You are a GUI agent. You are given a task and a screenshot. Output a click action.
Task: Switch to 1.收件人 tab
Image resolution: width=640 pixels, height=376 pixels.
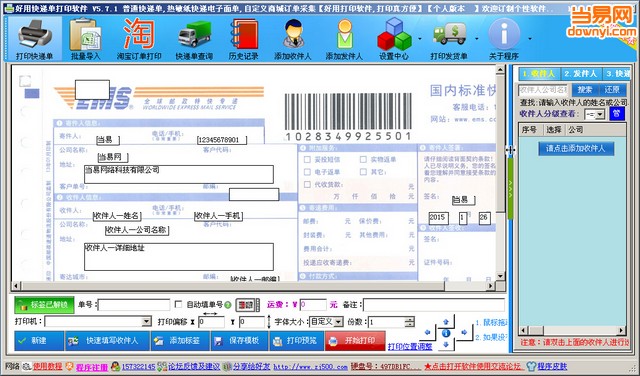coord(539,74)
